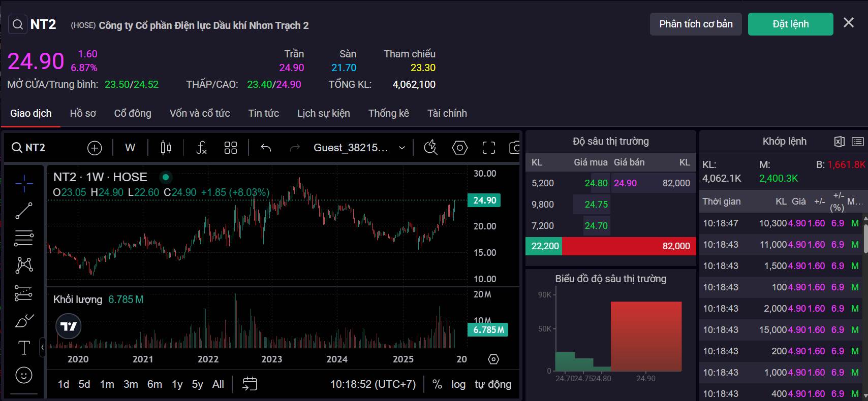Viewport: 868px width, 401px height.
Task: Open the Fibonacci retracement tool
Action: pos(24,238)
